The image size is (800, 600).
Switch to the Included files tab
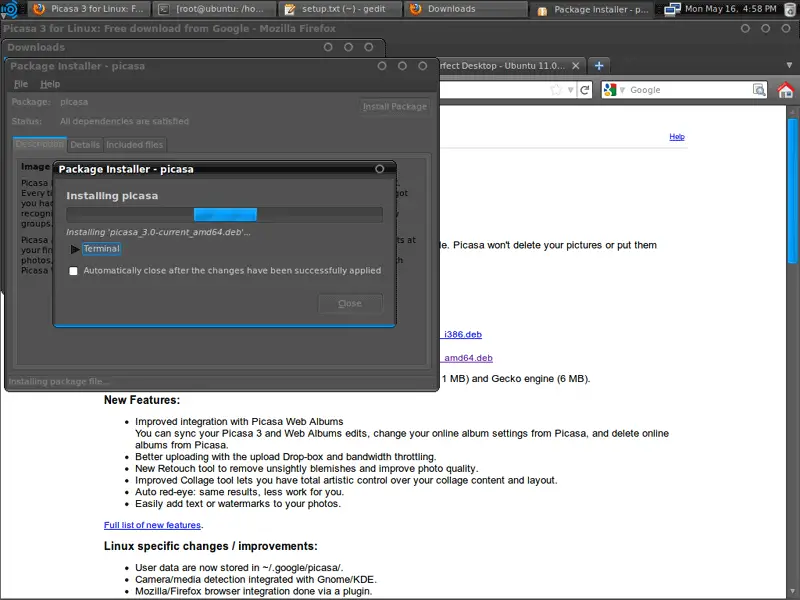tap(135, 145)
